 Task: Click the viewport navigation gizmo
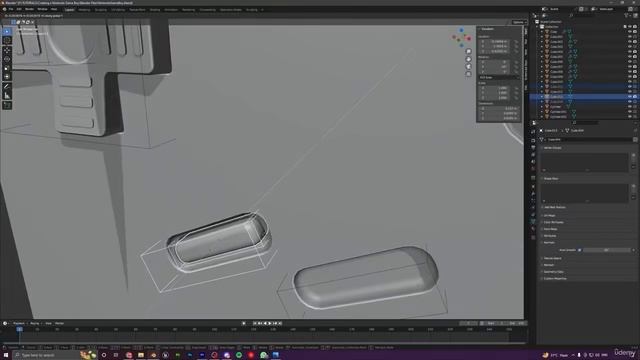pyautogui.click(x=461, y=38)
